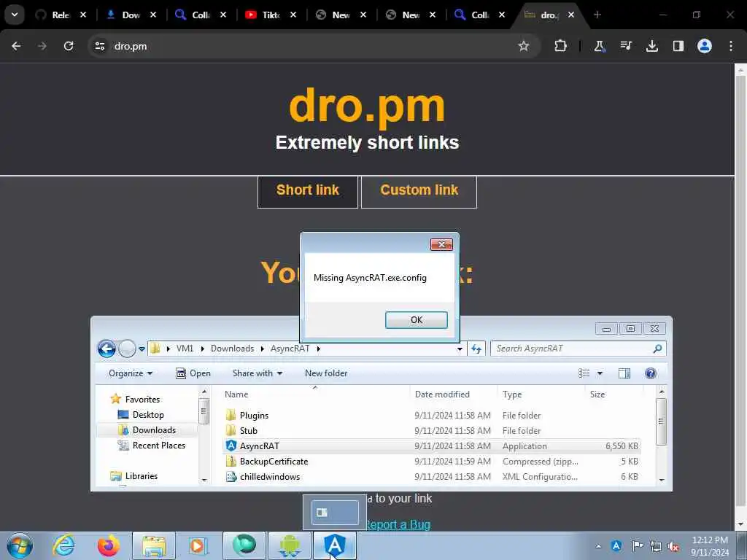
Task: Open the Chrome profile avatar
Action: click(x=704, y=46)
